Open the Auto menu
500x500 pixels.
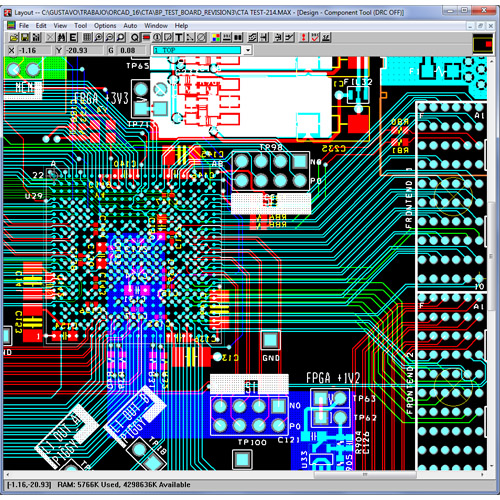[130, 26]
